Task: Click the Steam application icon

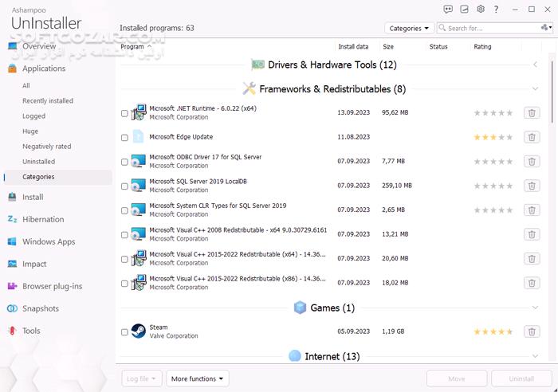Action: pyautogui.click(x=138, y=331)
